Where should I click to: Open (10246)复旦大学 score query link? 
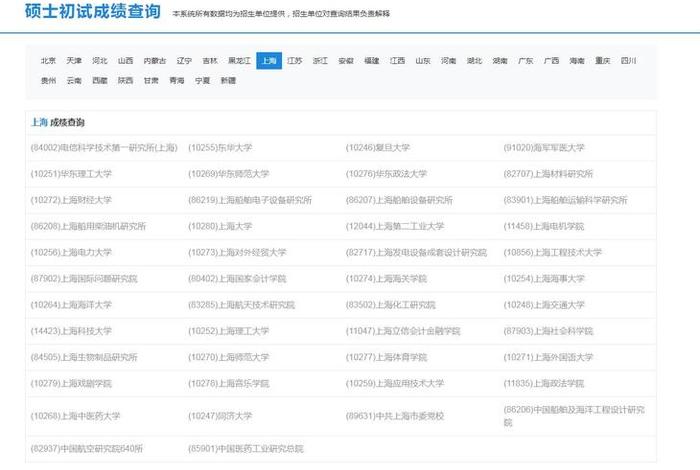pos(378,148)
